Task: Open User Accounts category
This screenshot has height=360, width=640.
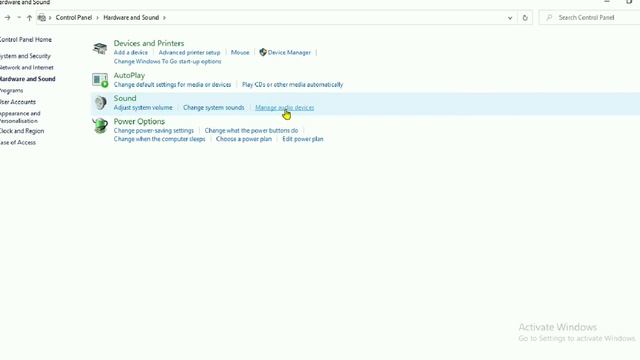Action: pyautogui.click(x=18, y=102)
